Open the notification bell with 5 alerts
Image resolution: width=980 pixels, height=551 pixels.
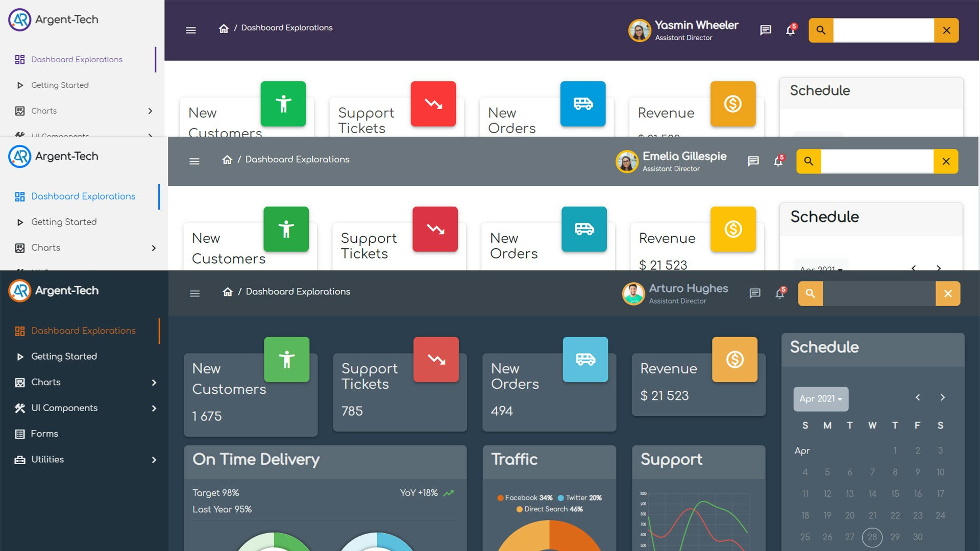point(779,293)
